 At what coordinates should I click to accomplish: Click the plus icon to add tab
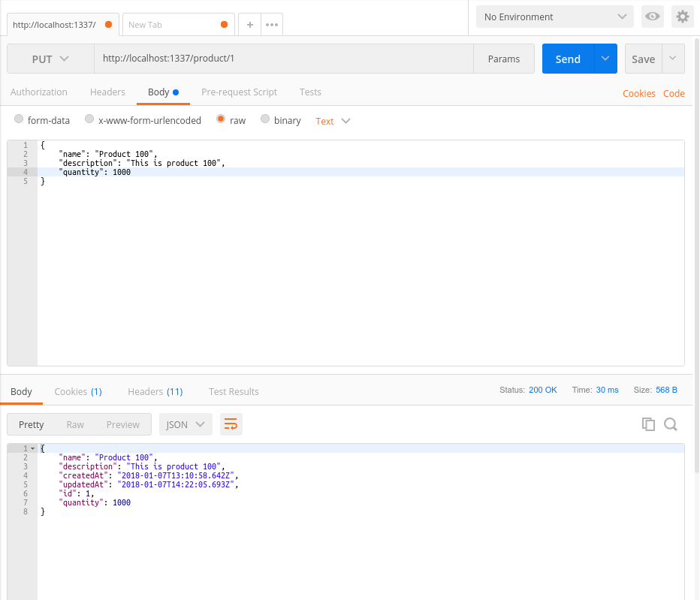[250, 25]
